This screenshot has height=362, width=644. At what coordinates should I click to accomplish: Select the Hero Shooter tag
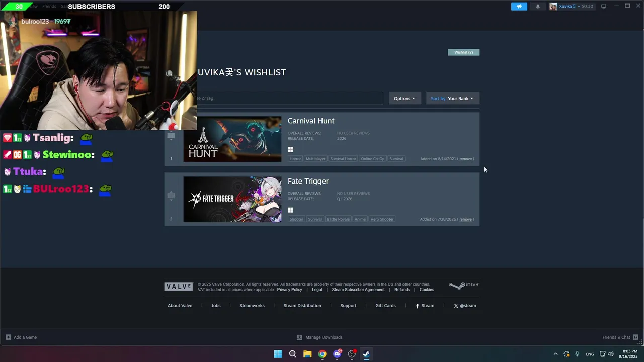pos(382,219)
